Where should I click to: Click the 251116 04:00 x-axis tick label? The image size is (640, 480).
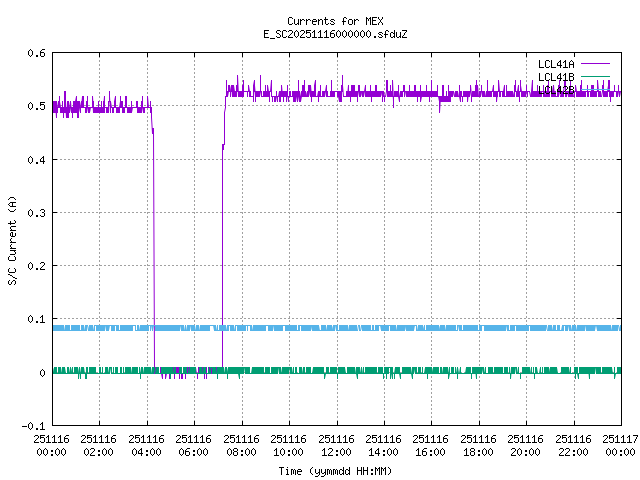point(147,445)
